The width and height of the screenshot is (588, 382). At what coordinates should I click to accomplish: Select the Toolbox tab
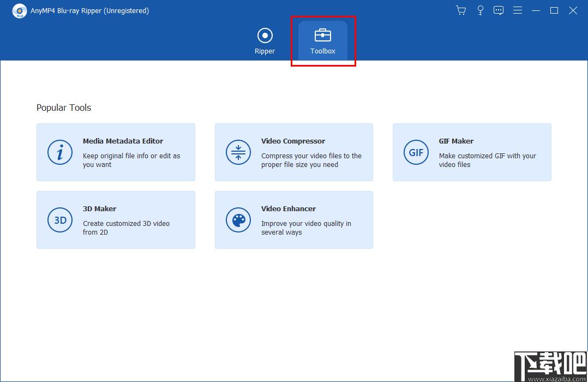tap(323, 41)
